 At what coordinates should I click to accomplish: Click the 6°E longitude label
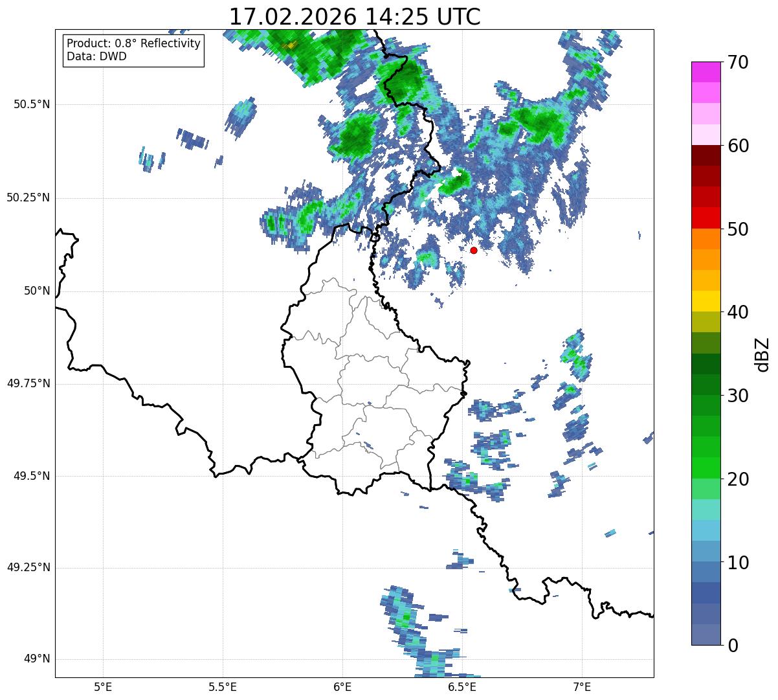[342, 686]
